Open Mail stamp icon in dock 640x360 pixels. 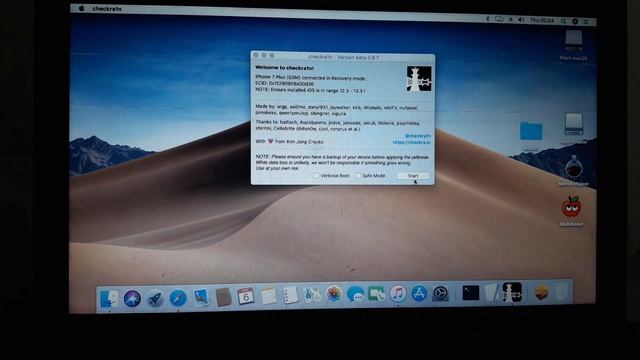point(201,298)
